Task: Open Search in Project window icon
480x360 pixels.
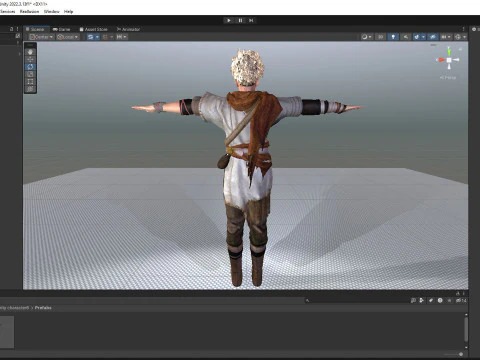Action: coord(413,300)
